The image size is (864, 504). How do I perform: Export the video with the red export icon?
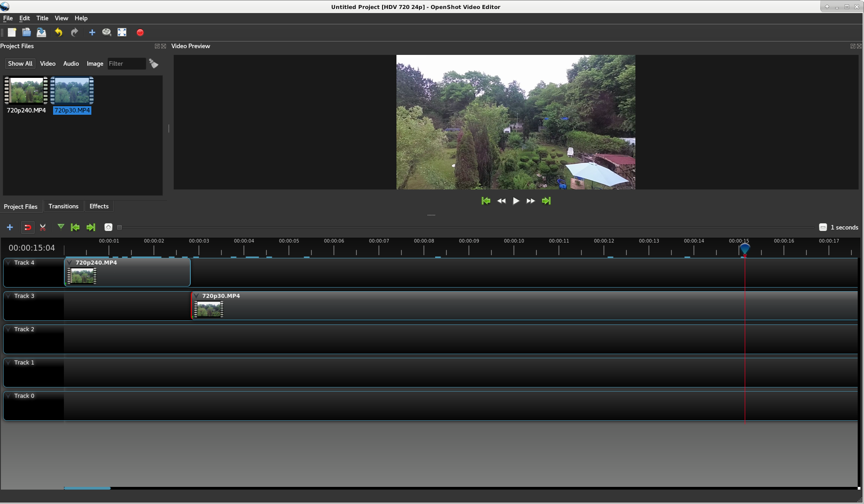tap(139, 32)
